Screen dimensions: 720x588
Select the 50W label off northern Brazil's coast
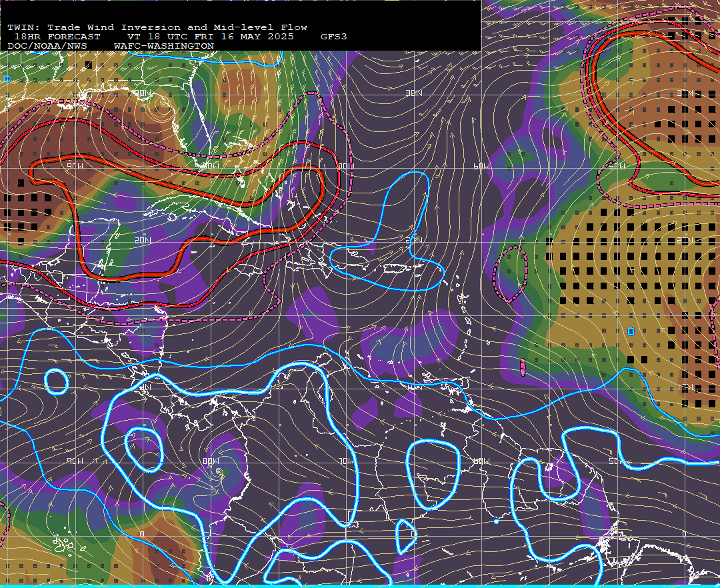617,461
